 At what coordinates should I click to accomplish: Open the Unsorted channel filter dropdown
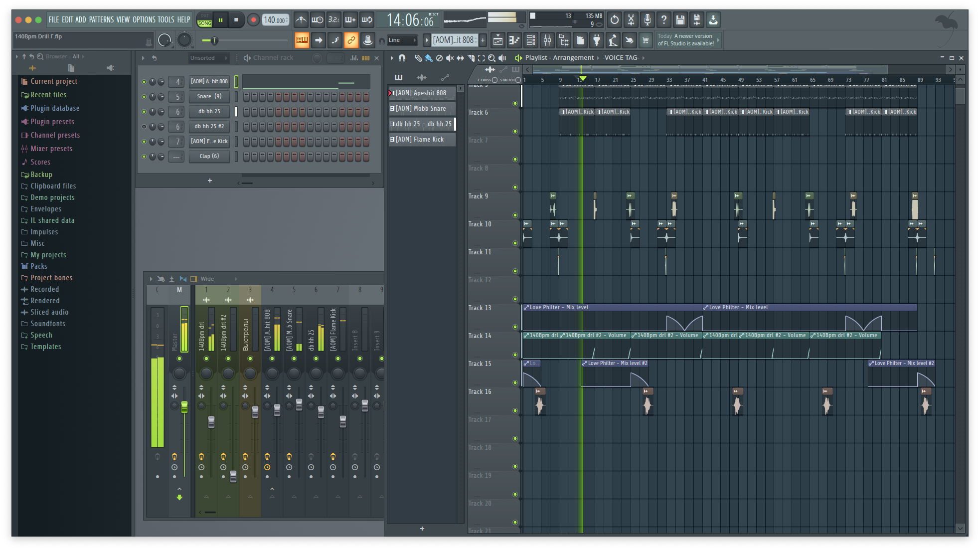[x=208, y=58]
